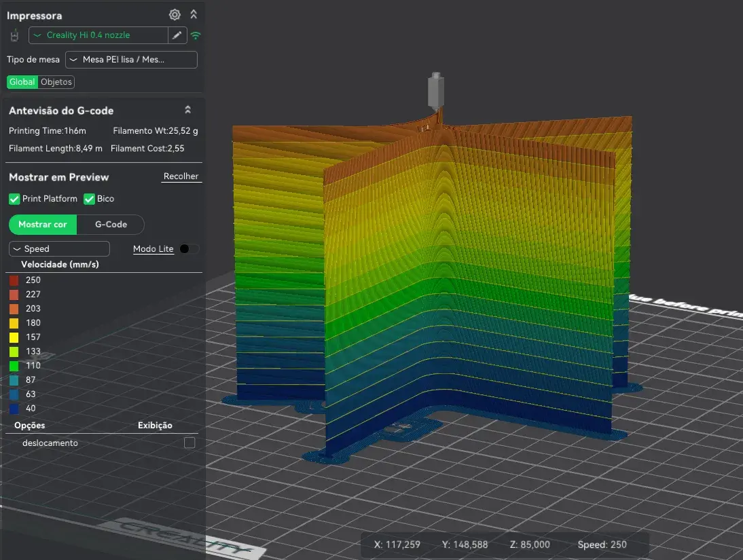The width and height of the screenshot is (743, 560).
Task: Click the 110 speed green swatch
Action: [14, 365]
